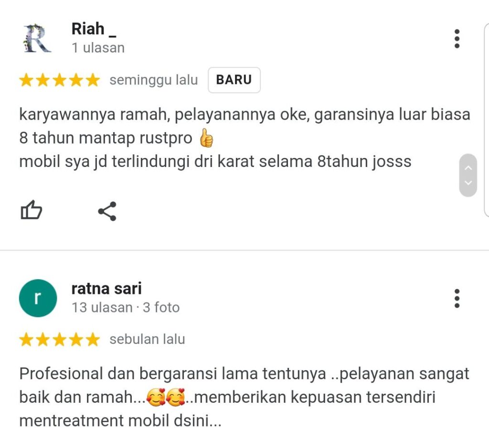Screen dimensions: 489x448
Task: Click the scroll down chevron
Action: coord(468,183)
